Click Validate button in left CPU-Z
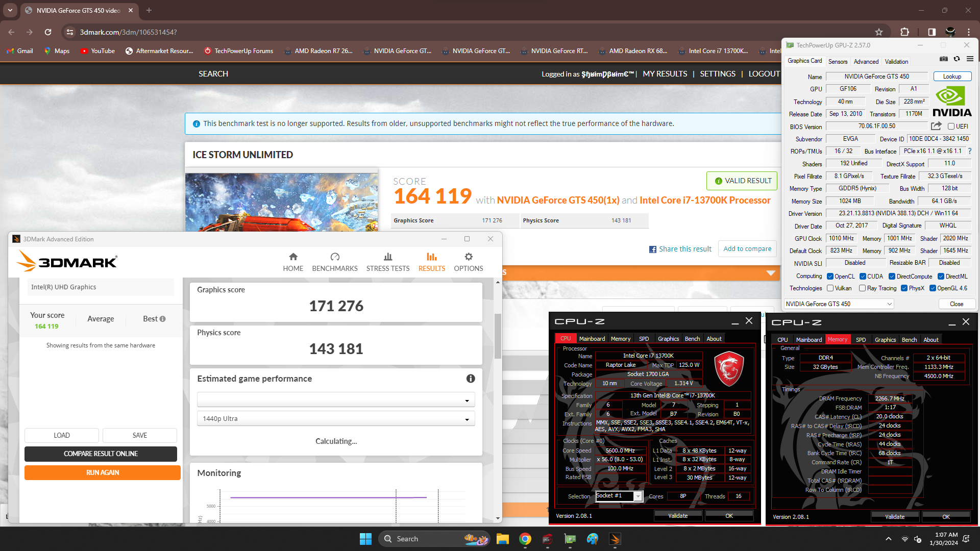Screen dimensions: 980x551 pos(678,516)
